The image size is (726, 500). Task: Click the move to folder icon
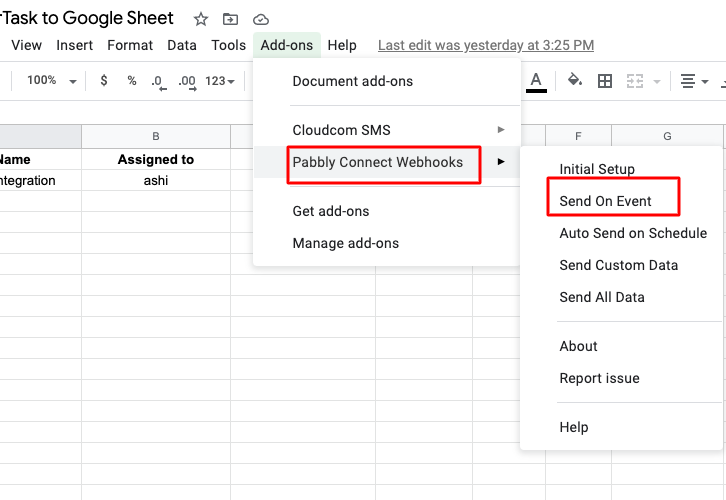[x=230, y=19]
